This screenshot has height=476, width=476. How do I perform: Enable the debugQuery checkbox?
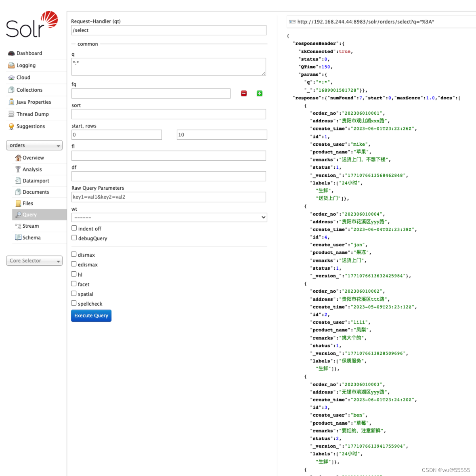[x=74, y=238]
